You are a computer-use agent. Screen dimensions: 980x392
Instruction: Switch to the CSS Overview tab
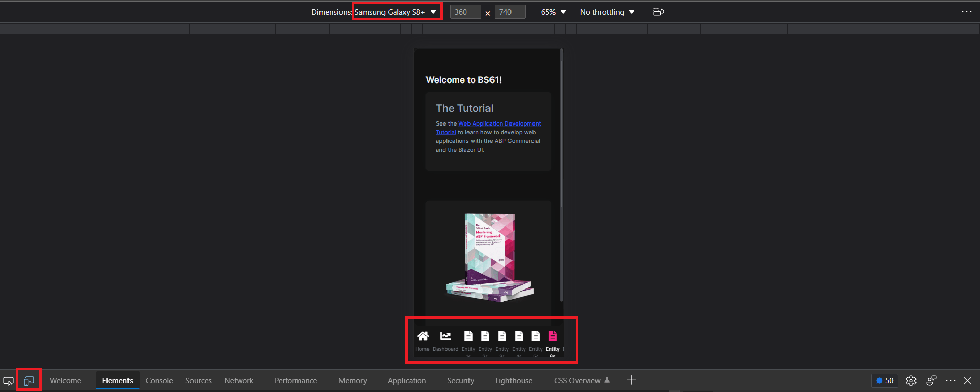point(582,381)
